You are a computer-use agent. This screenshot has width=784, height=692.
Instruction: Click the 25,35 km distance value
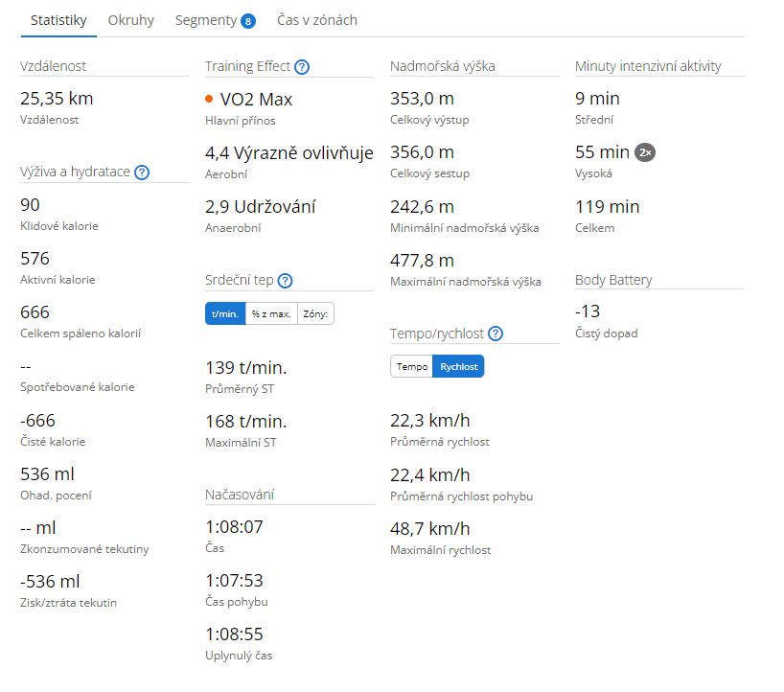pyautogui.click(x=57, y=99)
